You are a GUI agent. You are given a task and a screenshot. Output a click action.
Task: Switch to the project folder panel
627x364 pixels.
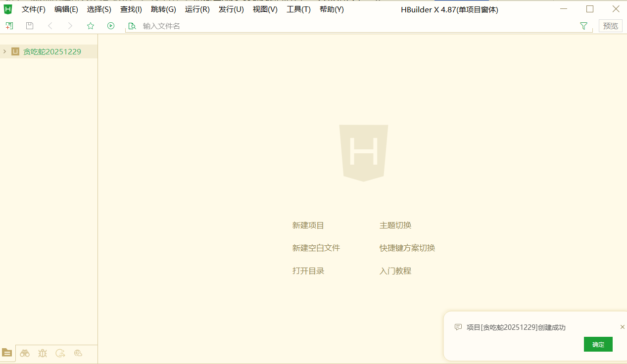[x=7, y=353]
